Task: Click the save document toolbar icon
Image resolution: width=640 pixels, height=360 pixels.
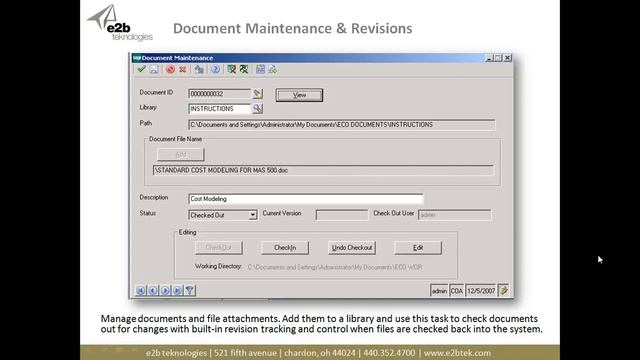Action: pos(154,69)
